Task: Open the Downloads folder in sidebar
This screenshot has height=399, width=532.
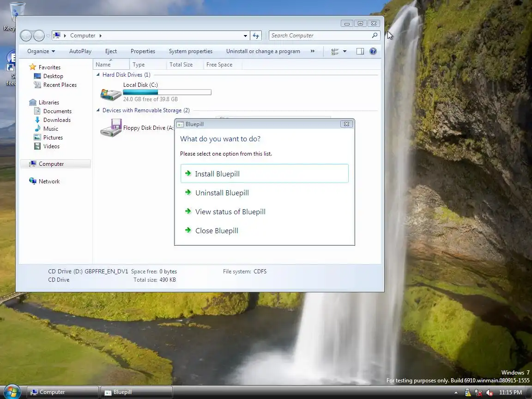Action: coord(53,120)
